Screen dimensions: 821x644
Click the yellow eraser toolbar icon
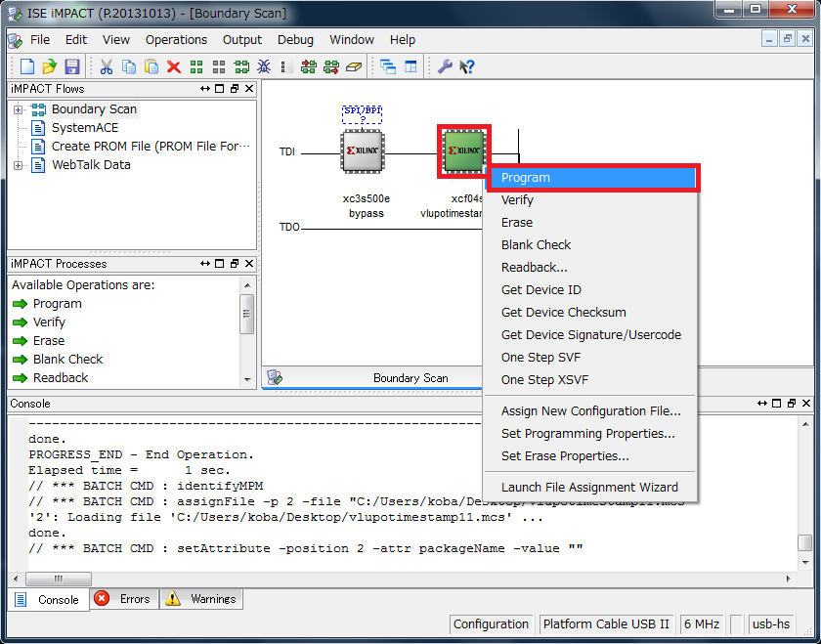point(354,66)
